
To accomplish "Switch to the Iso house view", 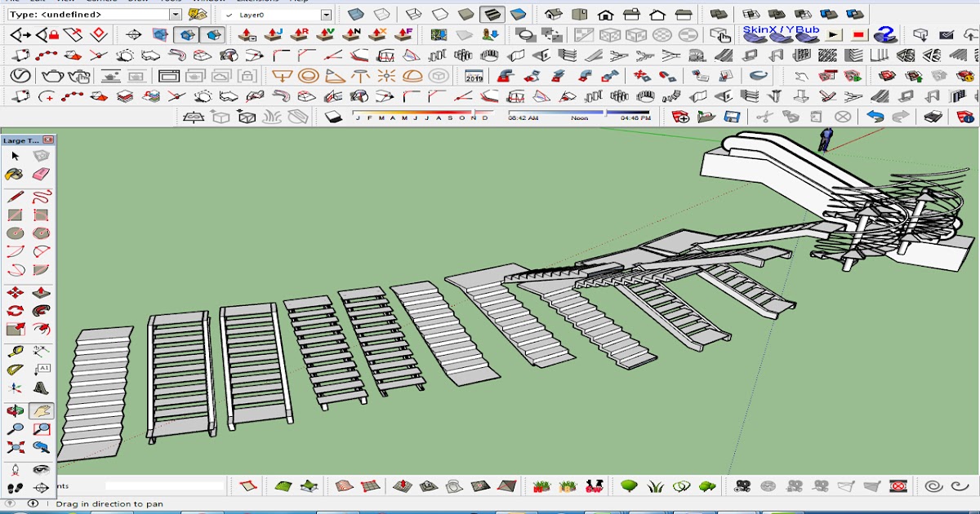I will tap(554, 15).
